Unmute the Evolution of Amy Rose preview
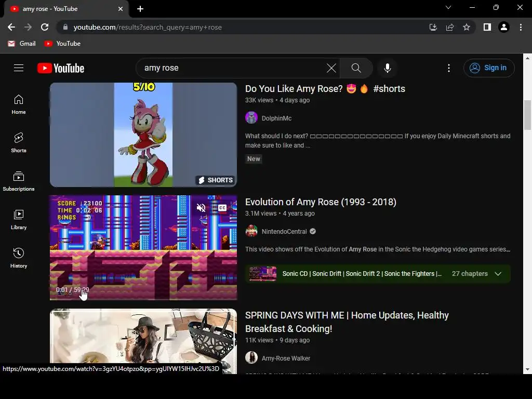Image resolution: width=532 pixels, height=399 pixels. click(x=201, y=207)
